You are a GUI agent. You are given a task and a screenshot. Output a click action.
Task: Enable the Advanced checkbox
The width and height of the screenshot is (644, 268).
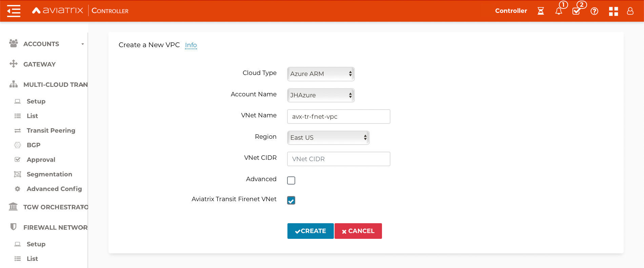(x=291, y=180)
